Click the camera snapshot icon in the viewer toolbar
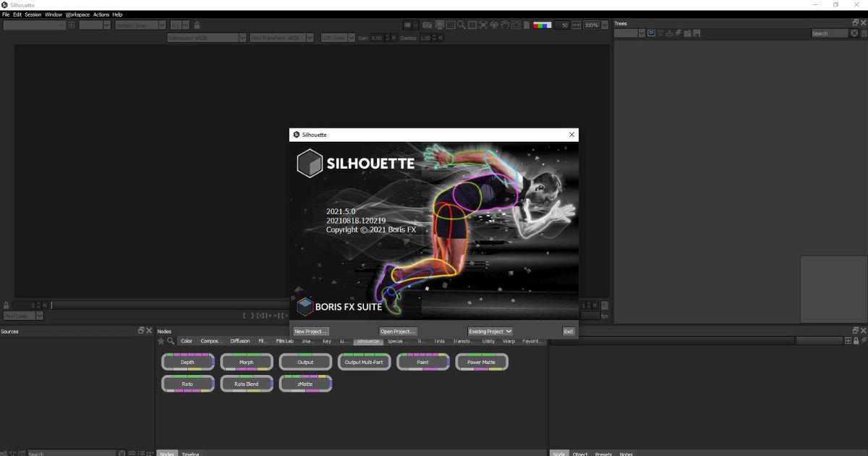Viewport: 868px width, 456px height. [x=427, y=25]
